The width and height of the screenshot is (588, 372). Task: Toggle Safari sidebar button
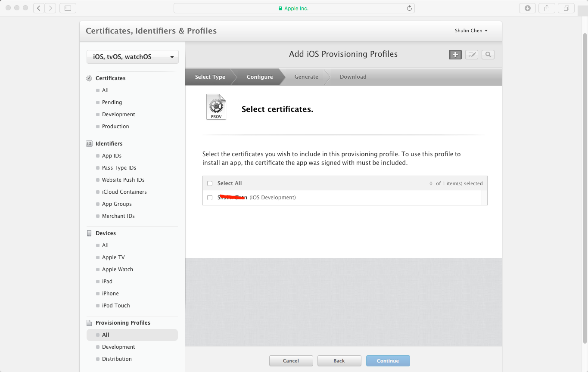pos(68,8)
